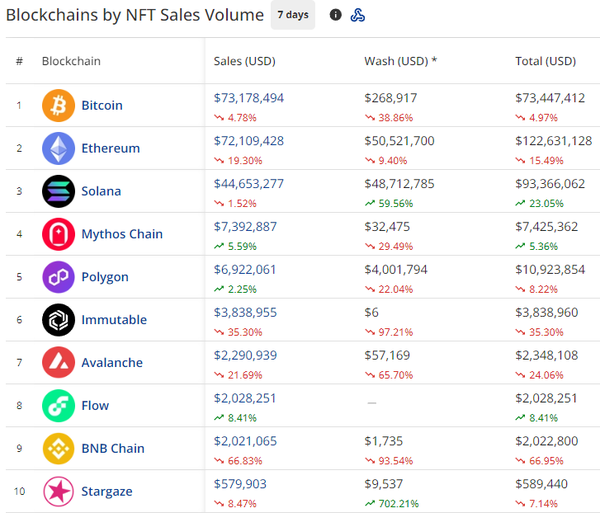Viewport: 600px width, 513px height.
Task: Click the Solana logo icon
Action: tap(58, 191)
